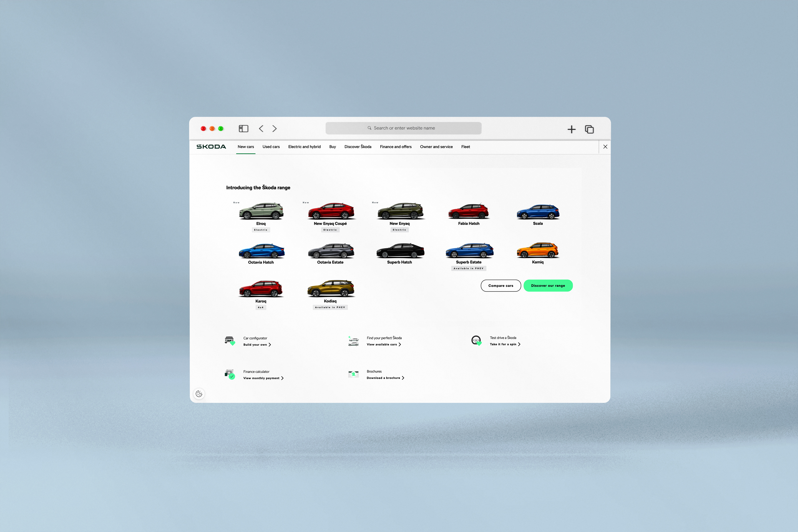Select the red Fabia Hatch image
Viewport: 798px width, 532px height.
coord(469,211)
